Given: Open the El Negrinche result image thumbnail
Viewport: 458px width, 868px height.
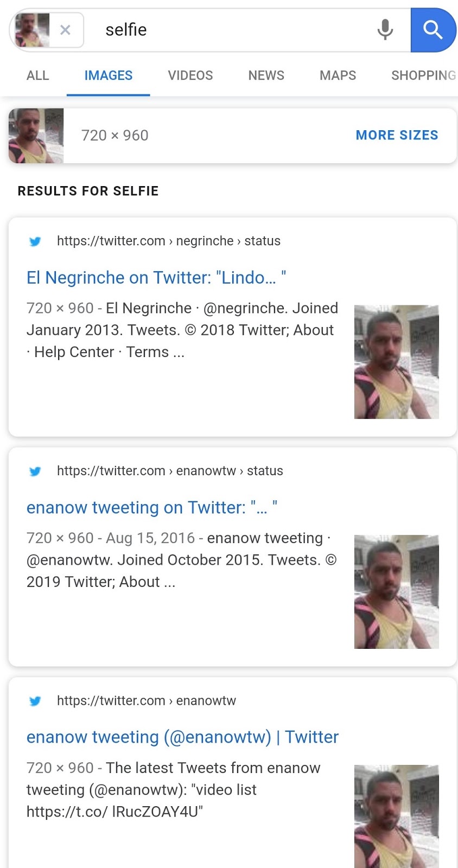Looking at the screenshot, I should click(397, 362).
